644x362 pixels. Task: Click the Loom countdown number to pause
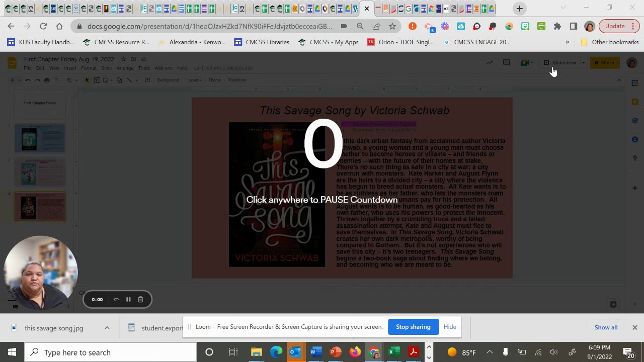[x=323, y=145]
